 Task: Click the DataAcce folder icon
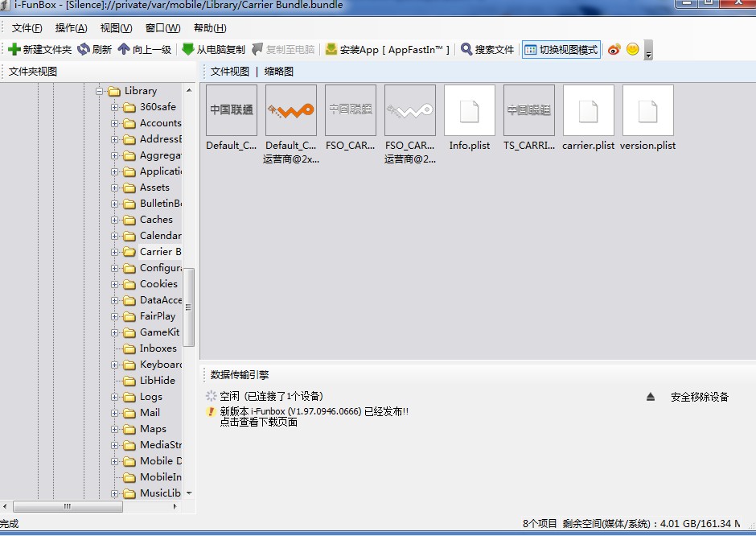pos(129,300)
